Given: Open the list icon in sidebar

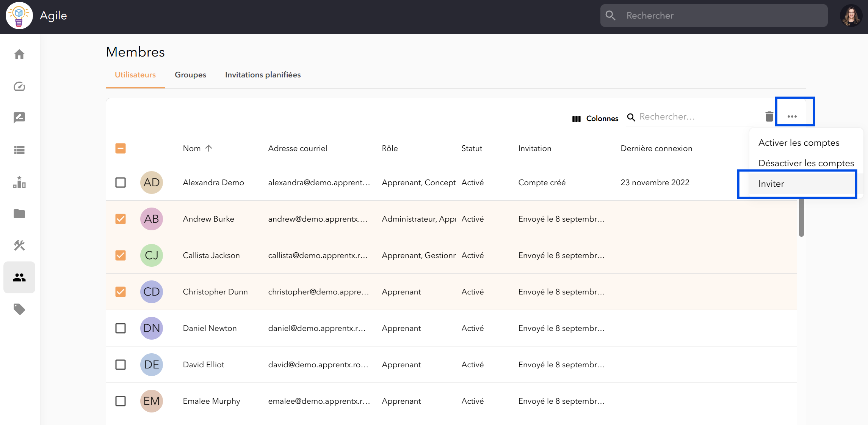Looking at the screenshot, I should tap(19, 150).
